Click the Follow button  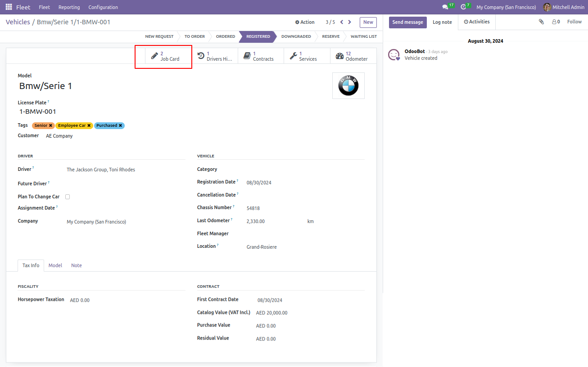[574, 22]
